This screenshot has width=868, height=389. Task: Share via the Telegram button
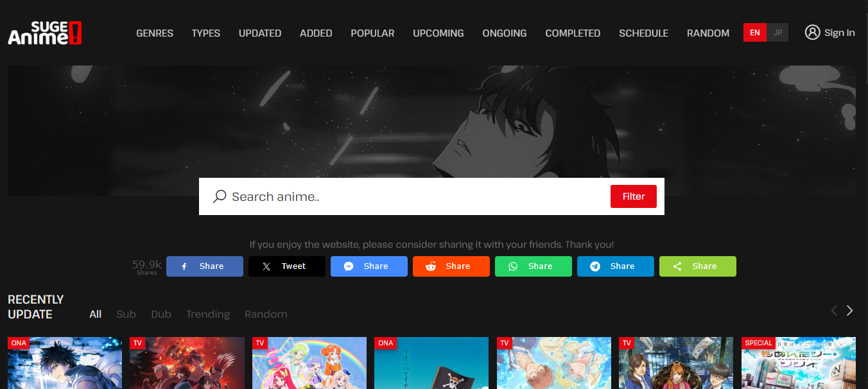pos(615,266)
